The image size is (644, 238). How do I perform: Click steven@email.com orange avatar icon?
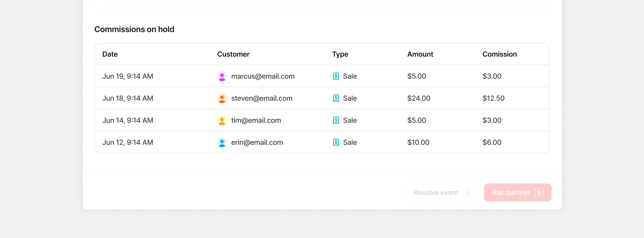click(222, 98)
